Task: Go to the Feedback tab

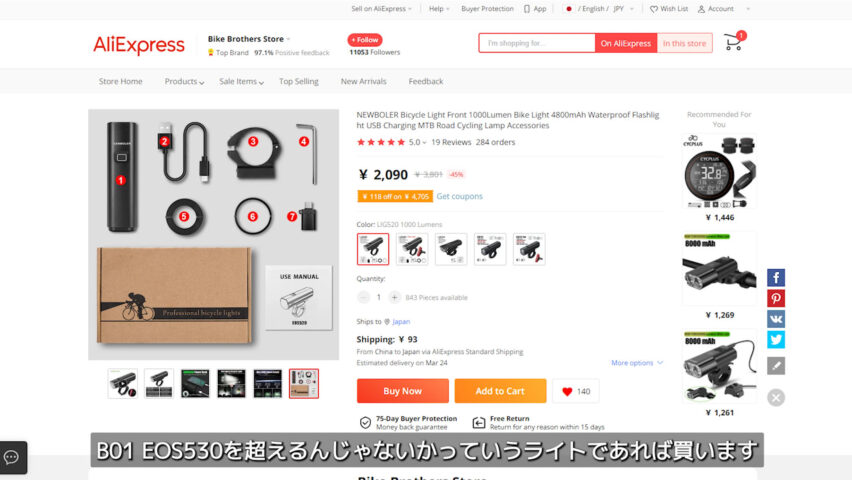Action: 425,82
